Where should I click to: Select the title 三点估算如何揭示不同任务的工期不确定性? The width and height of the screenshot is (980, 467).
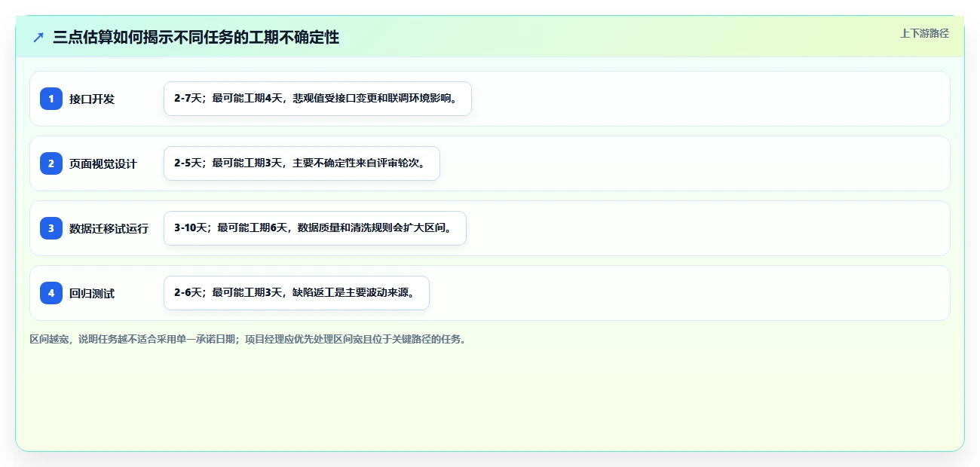pos(196,38)
